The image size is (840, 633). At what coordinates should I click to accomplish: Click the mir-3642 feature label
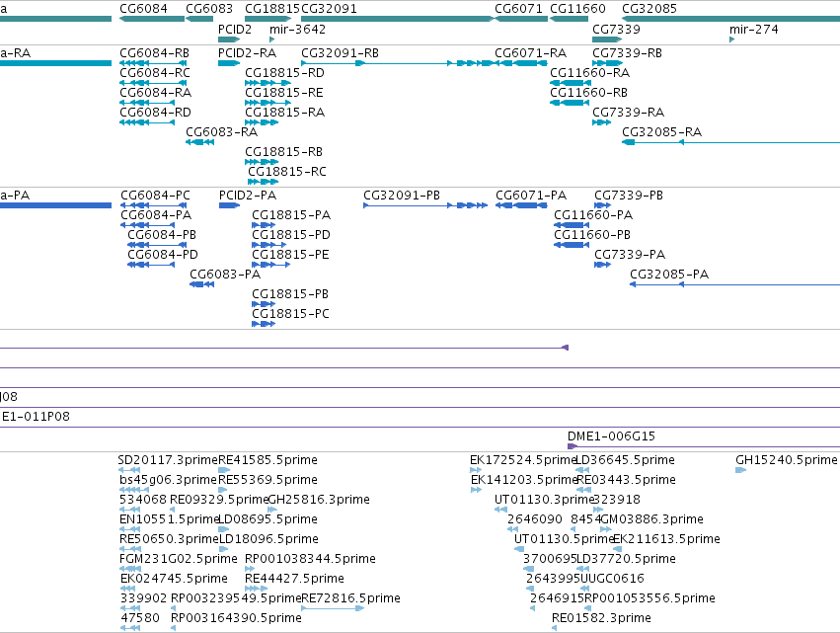pyautogui.click(x=297, y=29)
